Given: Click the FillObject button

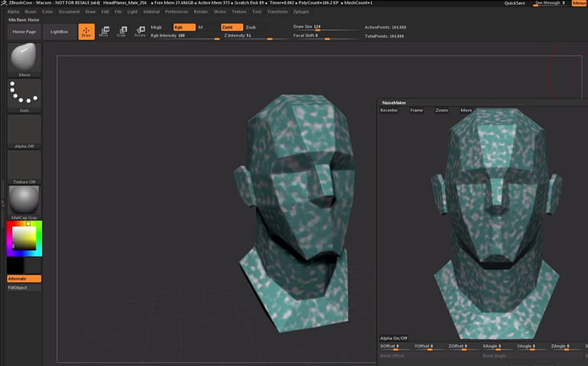Looking at the screenshot, I should coord(24,288).
